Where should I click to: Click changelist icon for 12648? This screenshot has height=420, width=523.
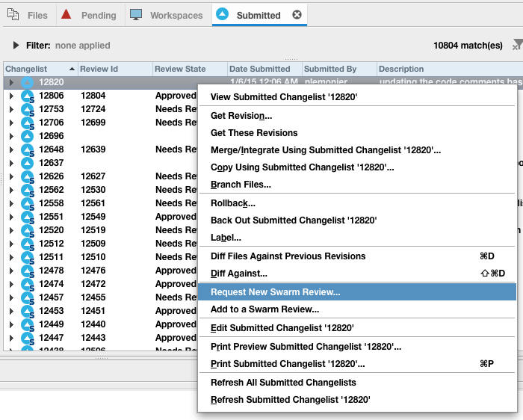click(x=28, y=149)
